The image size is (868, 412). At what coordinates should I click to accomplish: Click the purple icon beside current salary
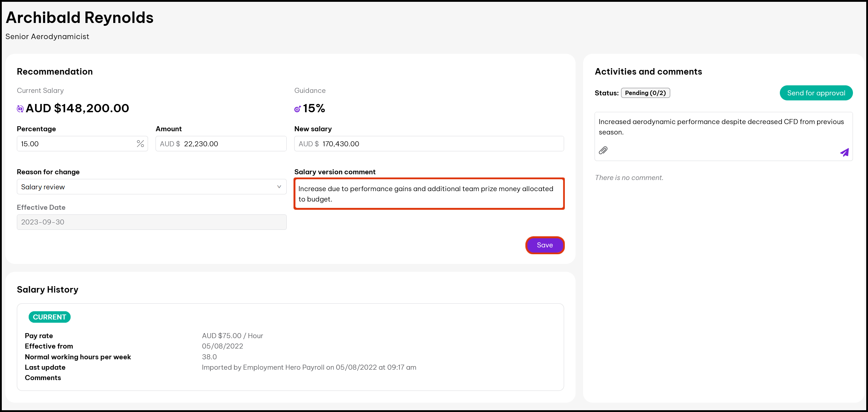pyautogui.click(x=20, y=109)
